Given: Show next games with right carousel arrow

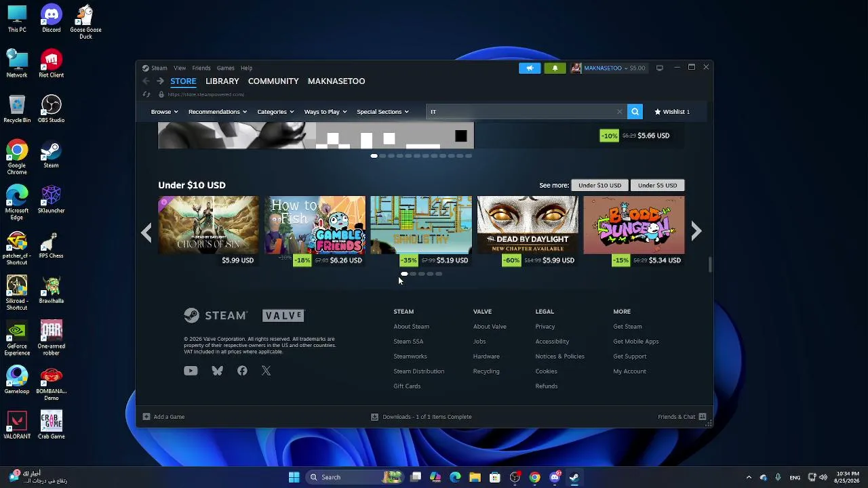Looking at the screenshot, I should point(696,232).
